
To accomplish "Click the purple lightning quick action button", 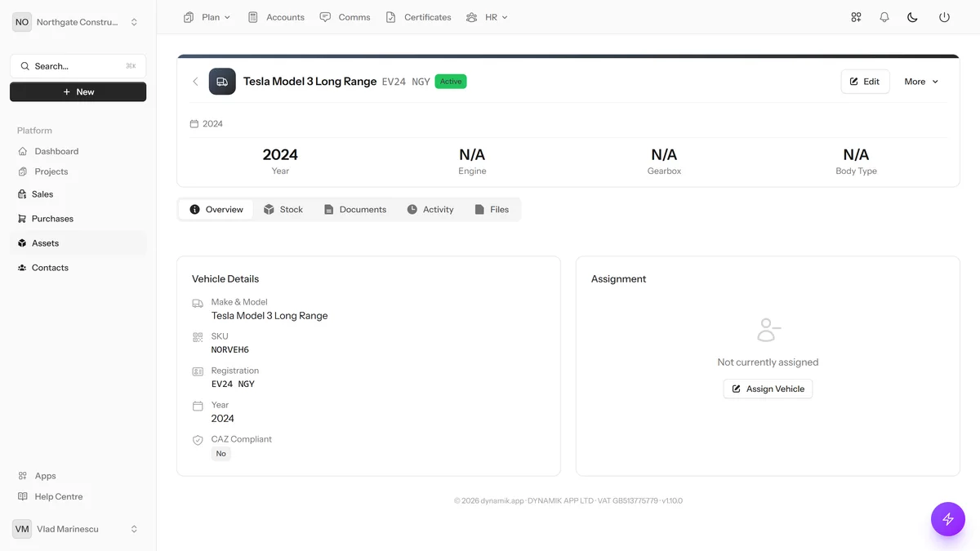I will (x=948, y=519).
